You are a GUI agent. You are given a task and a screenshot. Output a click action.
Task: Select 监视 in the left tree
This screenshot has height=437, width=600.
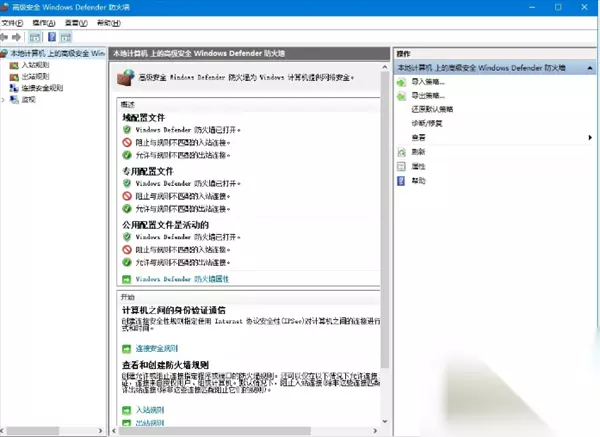28,99
